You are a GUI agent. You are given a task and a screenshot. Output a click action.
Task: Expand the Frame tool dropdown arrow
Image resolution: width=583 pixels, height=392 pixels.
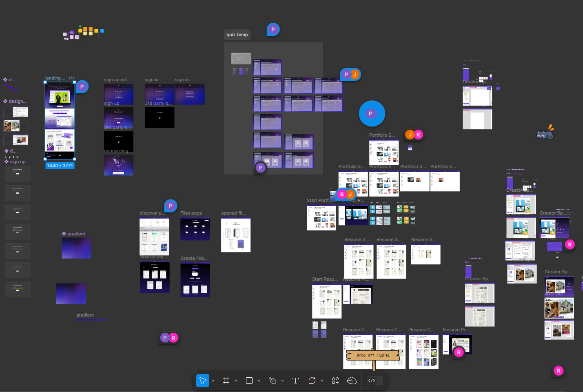[x=236, y=381]
